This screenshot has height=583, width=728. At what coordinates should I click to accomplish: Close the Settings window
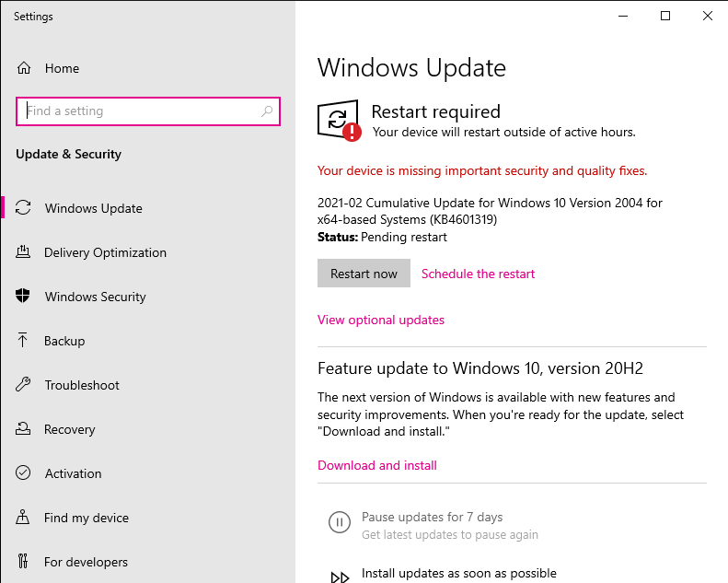click(708, 16)
